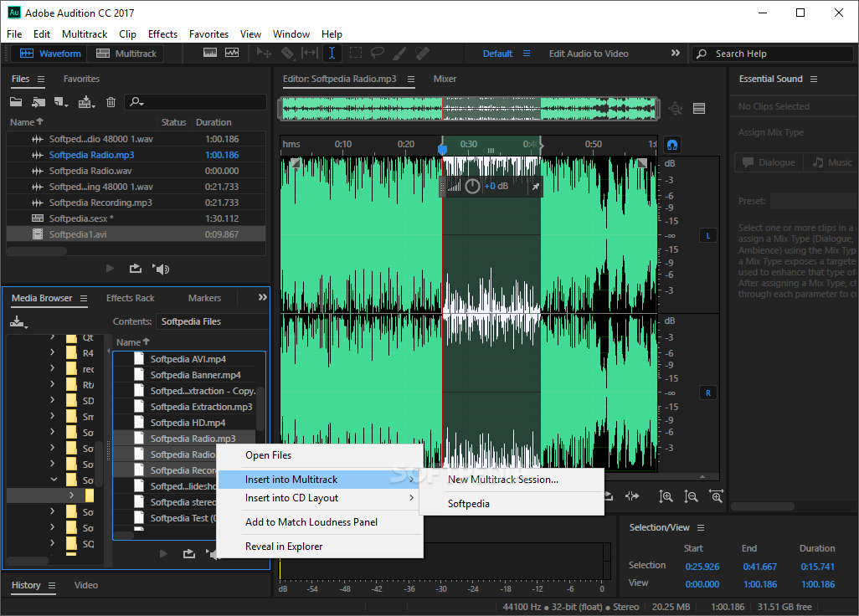The image size is (859, 616).
Task: Select the Paintbrush Selection tool
Action: [x=399, y=53]
